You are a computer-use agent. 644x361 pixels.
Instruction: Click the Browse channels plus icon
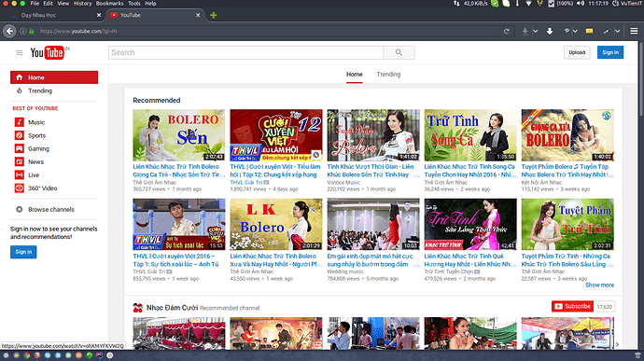20,210
